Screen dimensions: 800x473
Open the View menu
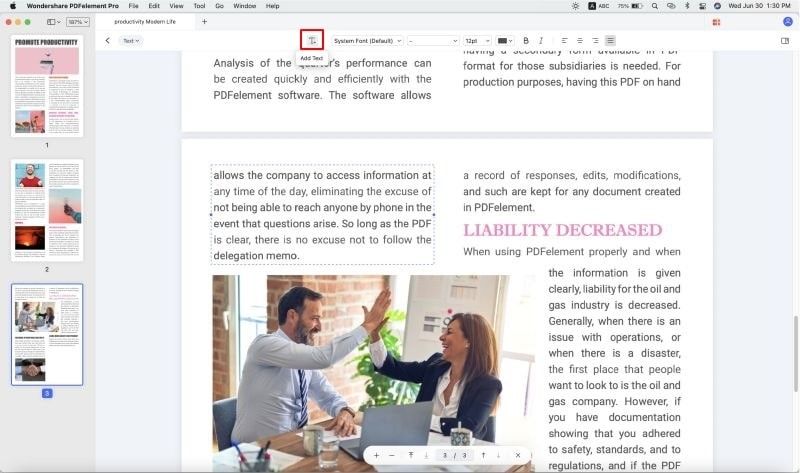point(177,6)
